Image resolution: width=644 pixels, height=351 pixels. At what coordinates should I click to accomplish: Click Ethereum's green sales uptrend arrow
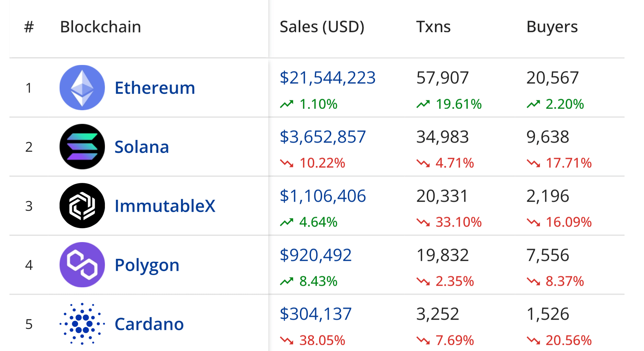click(286, 104)
